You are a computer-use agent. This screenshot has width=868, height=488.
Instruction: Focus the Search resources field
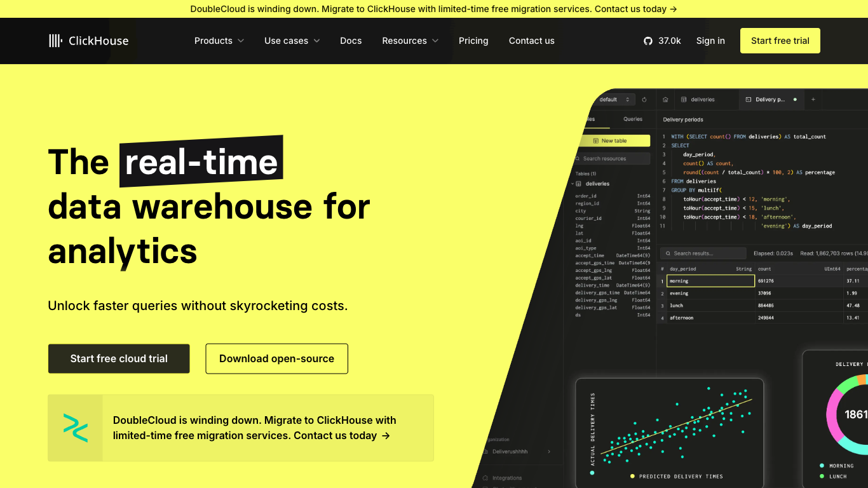[x=611, y=159]
